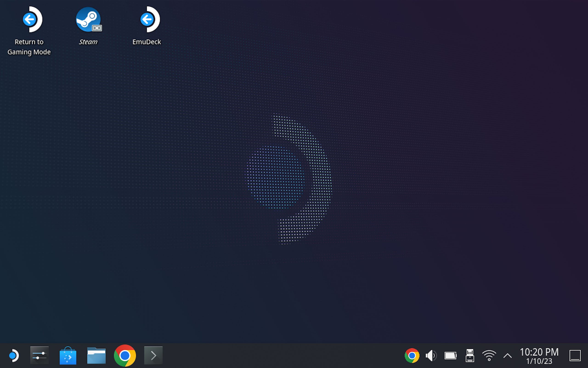Launch Google Chrome from the taskbar
The image size is (588, 368).
pyautogui.click(x=125, y=356)
